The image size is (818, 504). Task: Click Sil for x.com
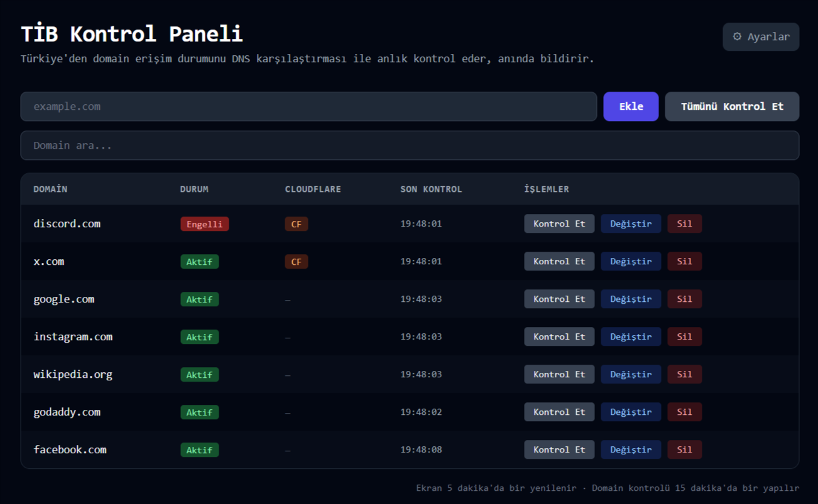684,262
